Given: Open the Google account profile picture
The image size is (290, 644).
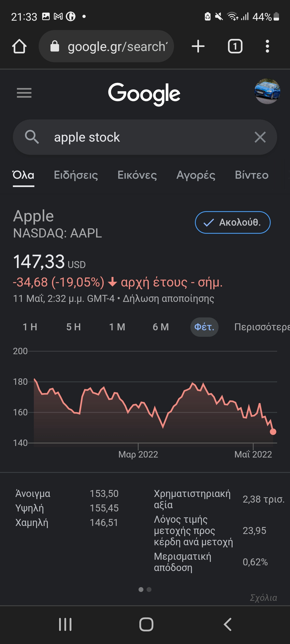Looking at the screenshot, I should point(267,91).
